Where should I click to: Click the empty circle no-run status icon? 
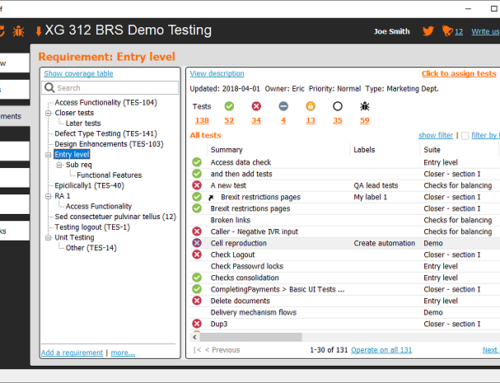[x=337, y=106]
